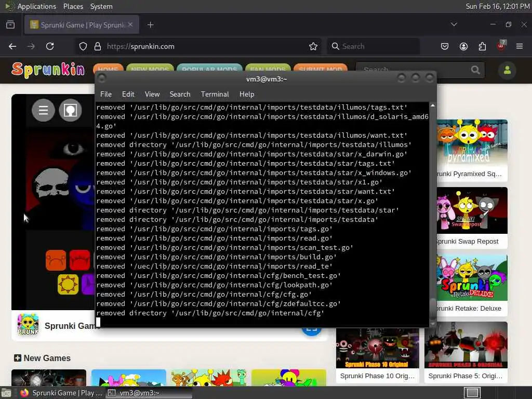
Task: Click the workspace switcher in panel
Action: [472, 393]
